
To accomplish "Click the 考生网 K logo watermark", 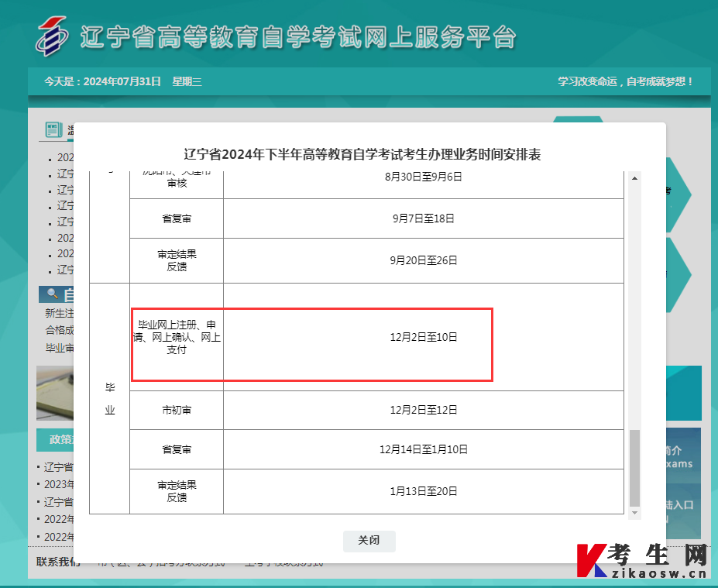I will click(593, 559).
